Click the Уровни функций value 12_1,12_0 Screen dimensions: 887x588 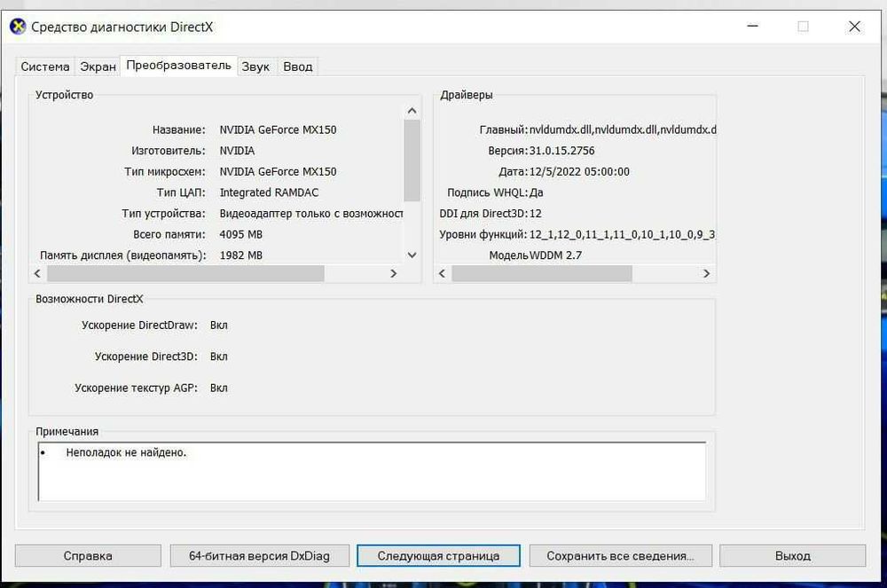click(x=622, y=234)
